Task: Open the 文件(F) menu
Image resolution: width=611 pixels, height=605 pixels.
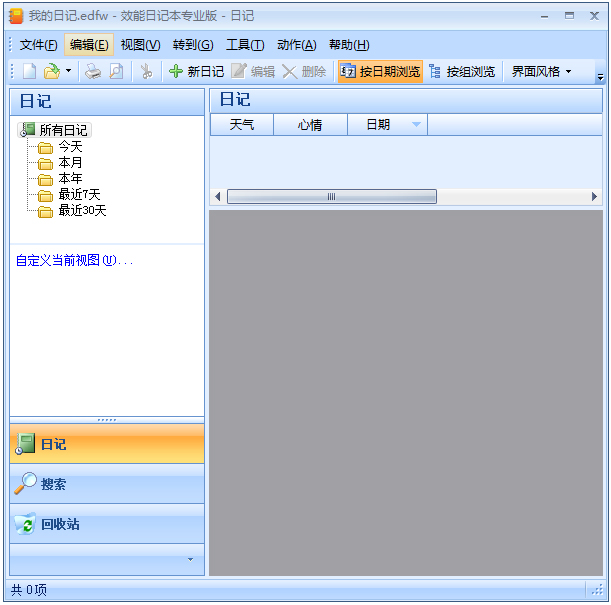Action: [39, 45]
